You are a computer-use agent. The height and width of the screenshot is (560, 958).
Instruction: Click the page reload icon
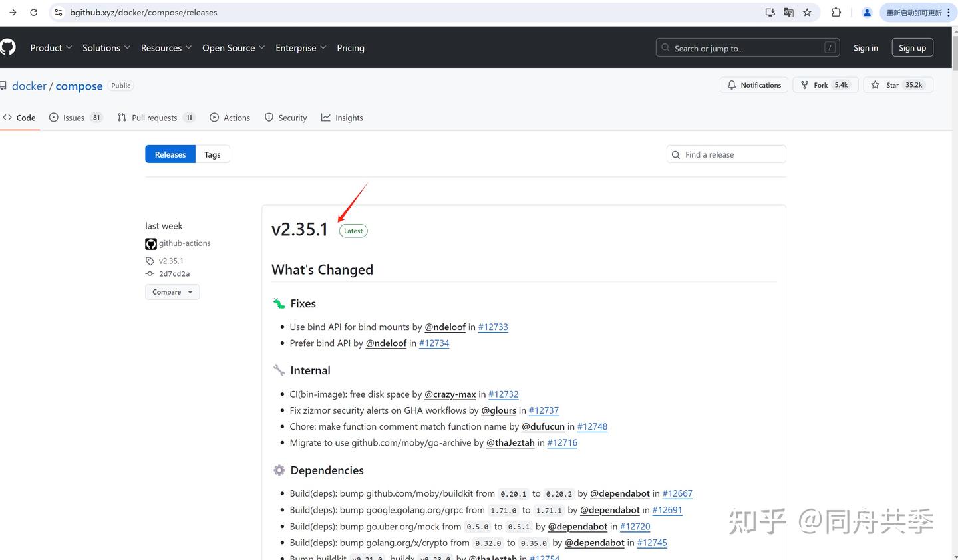click(33, 12)
